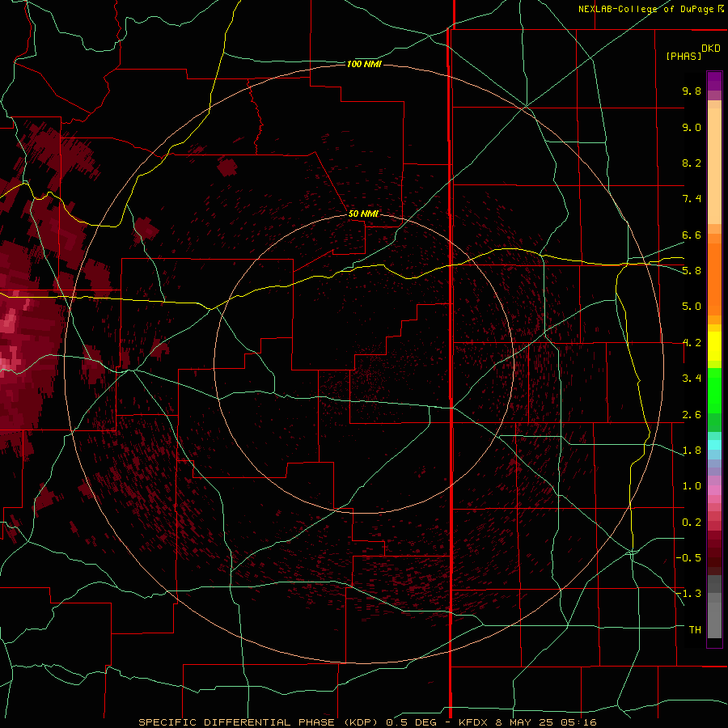Viewport: 728px width, 728px height.
Task: Click the 4.2 scale value
Action: click(692, 343)
